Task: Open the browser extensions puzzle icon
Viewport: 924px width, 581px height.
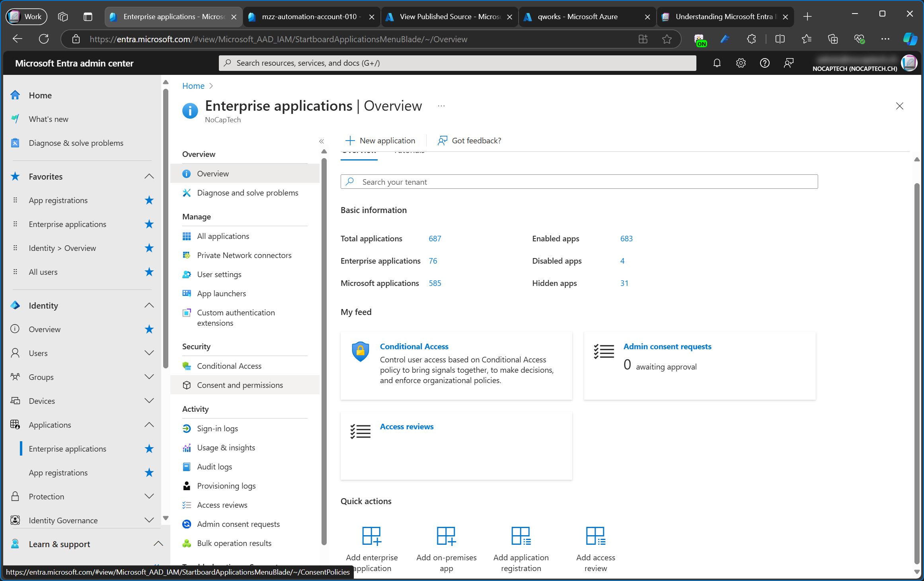Action: (x=751, y=39)
